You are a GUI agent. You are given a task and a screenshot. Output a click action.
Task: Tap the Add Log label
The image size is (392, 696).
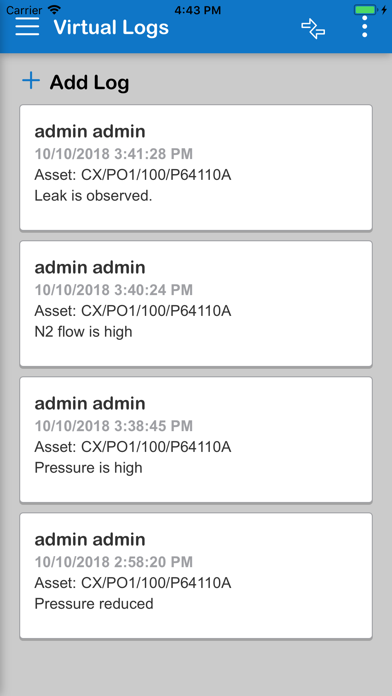click(x=89, y=83)
